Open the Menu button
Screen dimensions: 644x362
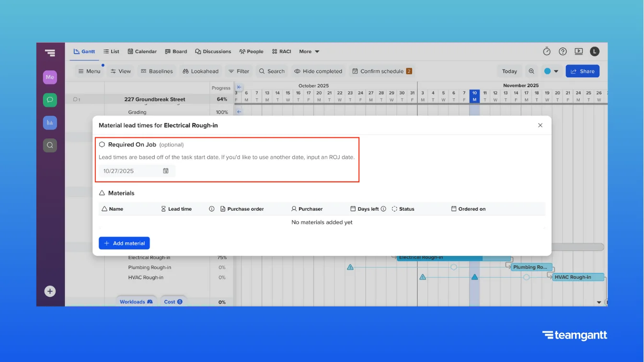pyautogui.click(x=90, y=71)
